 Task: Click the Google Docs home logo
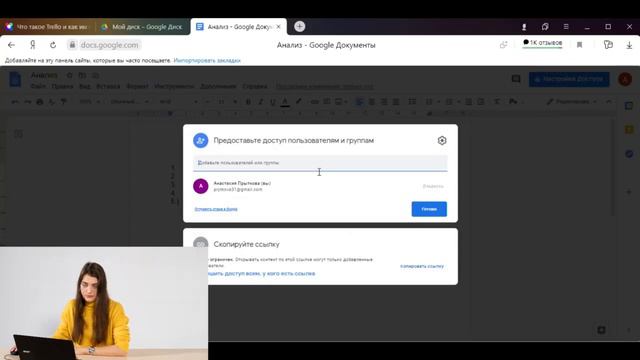(15, 79)
